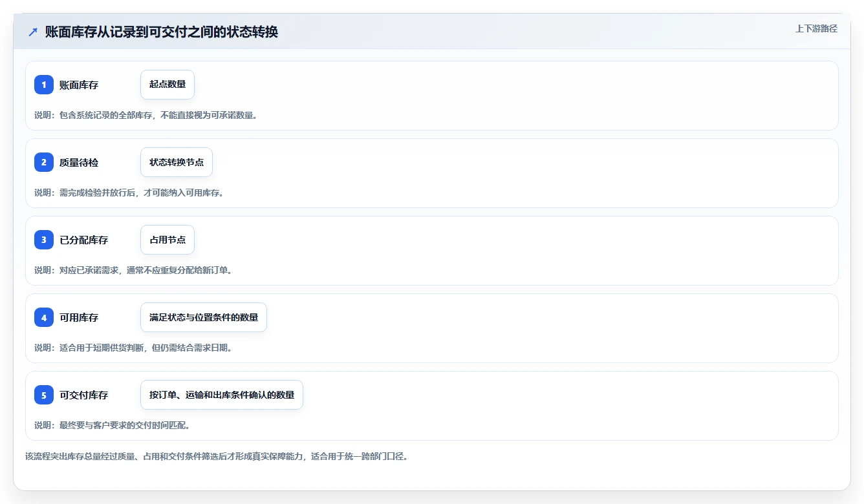Image resolution: width=864 pixels, height=504 pixels.
Task: Click the 按订单、运输和出库条件确认的数量 tag
Action: (x=222, y=395)
